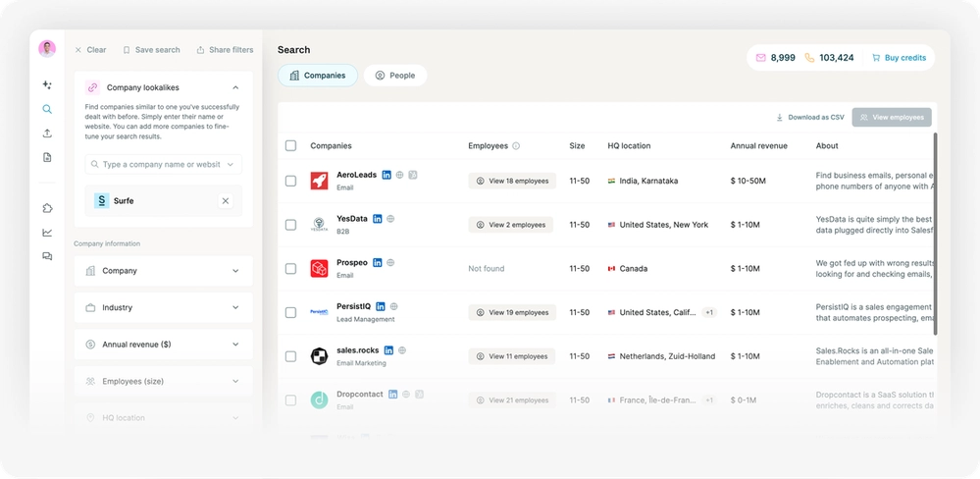The height and width of the screenshot is (479, 980).
Task: Click Buy credits
Action: [x=899, y=58]
